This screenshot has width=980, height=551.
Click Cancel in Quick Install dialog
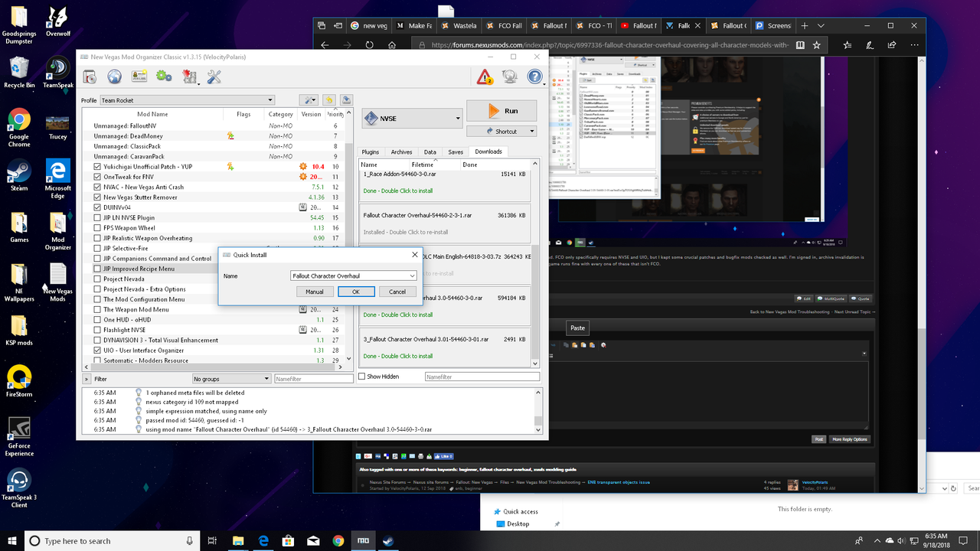pos(397,292)
